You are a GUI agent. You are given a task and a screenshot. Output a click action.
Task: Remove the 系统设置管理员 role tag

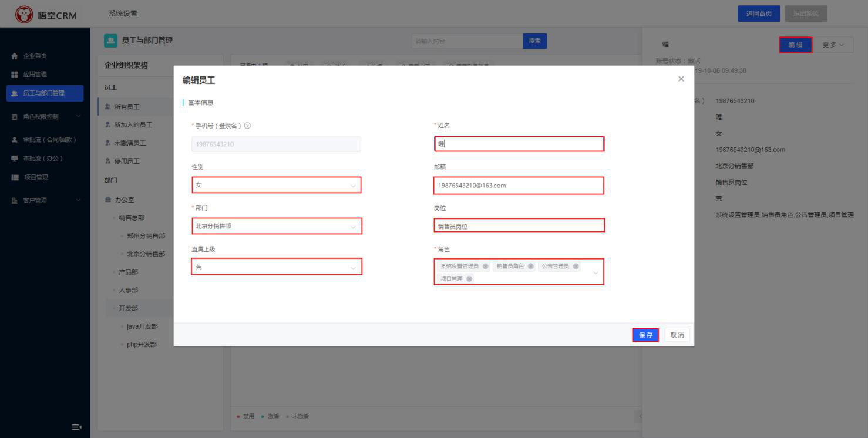[x=485, y=266]
